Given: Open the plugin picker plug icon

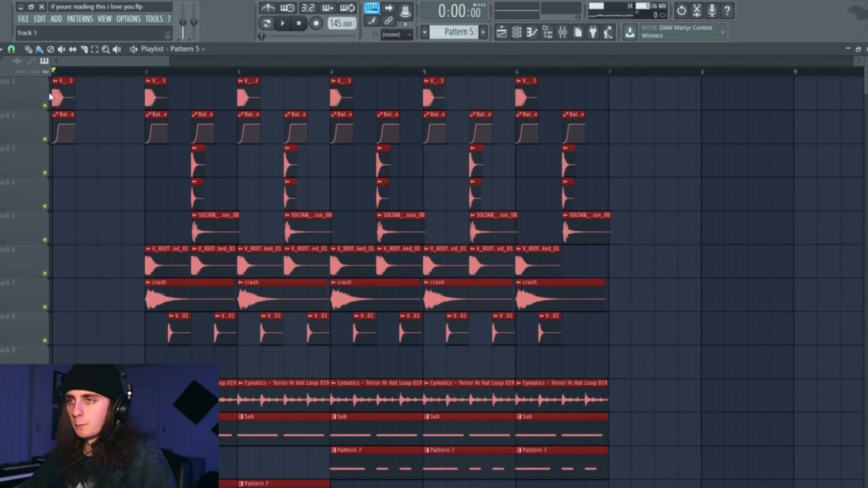Looking at the screenshot, I should coord(593,32).
